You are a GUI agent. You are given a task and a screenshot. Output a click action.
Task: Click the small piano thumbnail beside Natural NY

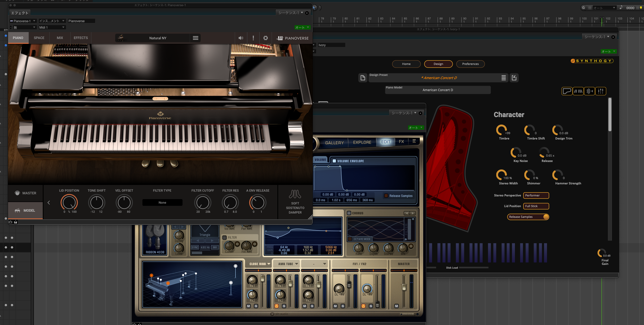tap(121, 38)
